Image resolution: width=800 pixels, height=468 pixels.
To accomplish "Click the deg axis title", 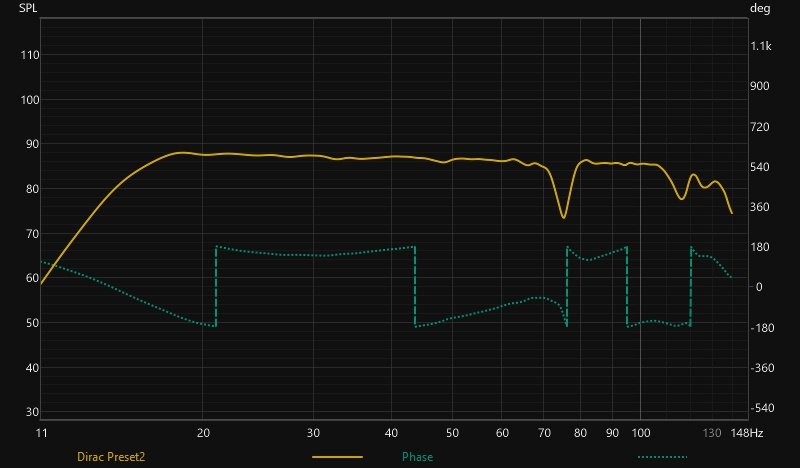I will 759,9.
